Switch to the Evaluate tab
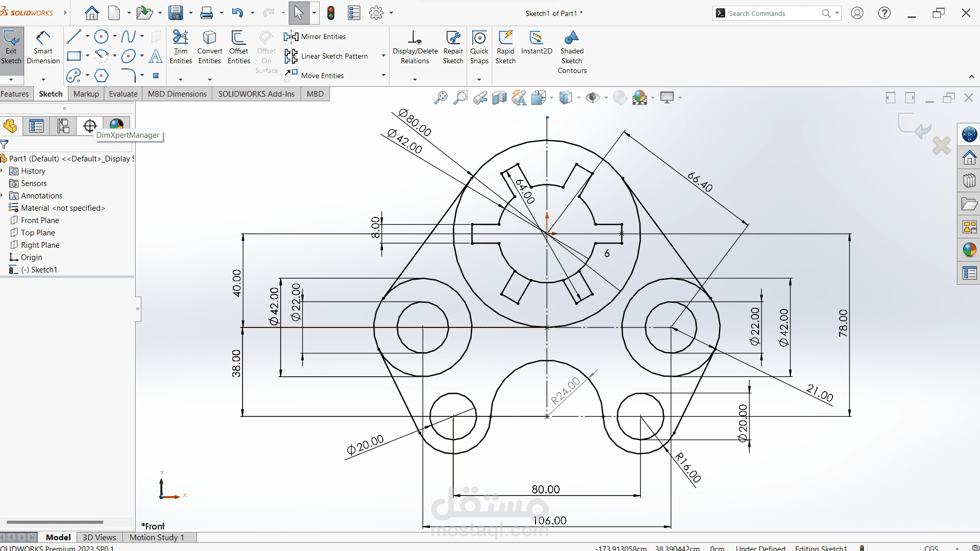The height and width of the screenshot is (551, 980). [122, 94]
